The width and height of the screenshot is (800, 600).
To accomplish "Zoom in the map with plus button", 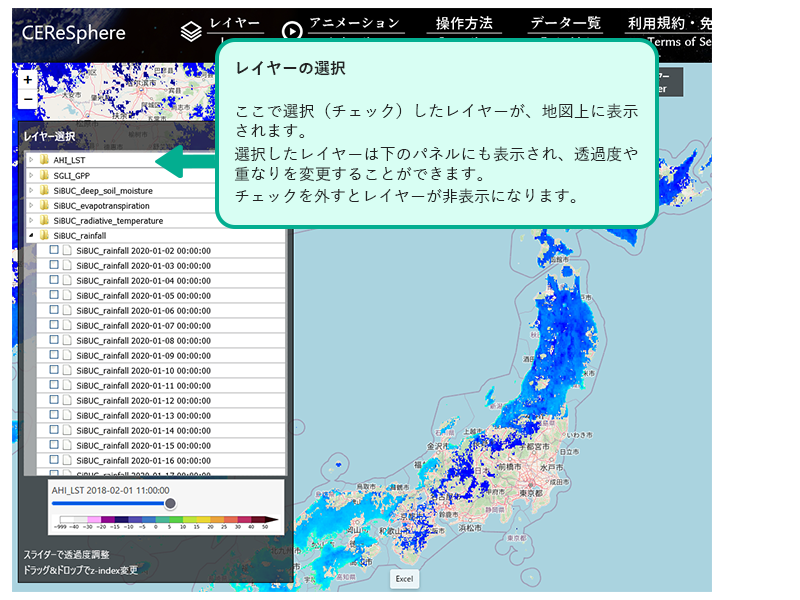I will (28, 80).
